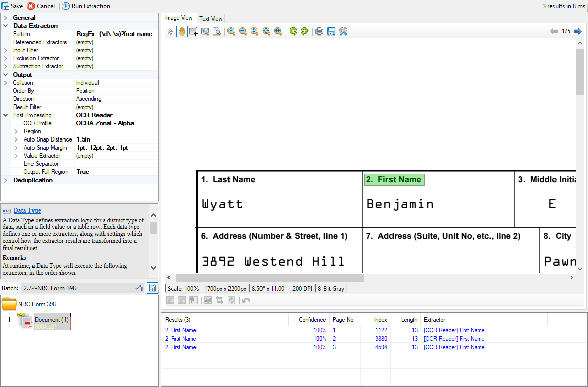The width and height of the screenshot is (588, 387).
Task: Click the blue floppy disk icon in image toolbar
Action: click(x=331, y=31)
